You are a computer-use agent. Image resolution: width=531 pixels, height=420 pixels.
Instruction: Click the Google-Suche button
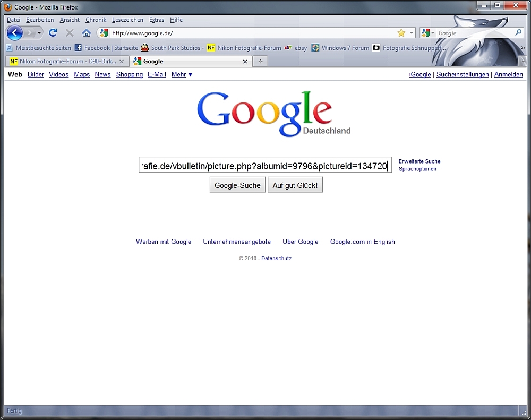coord(237,185)
